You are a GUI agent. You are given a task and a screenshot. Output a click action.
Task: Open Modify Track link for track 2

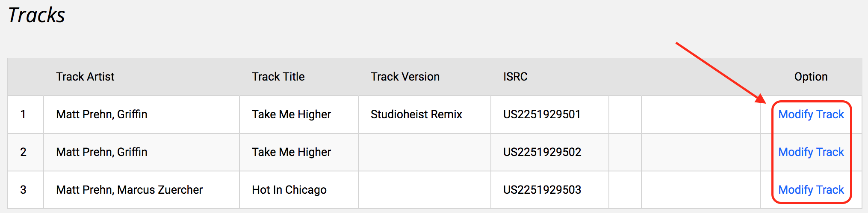click(811, 152)
